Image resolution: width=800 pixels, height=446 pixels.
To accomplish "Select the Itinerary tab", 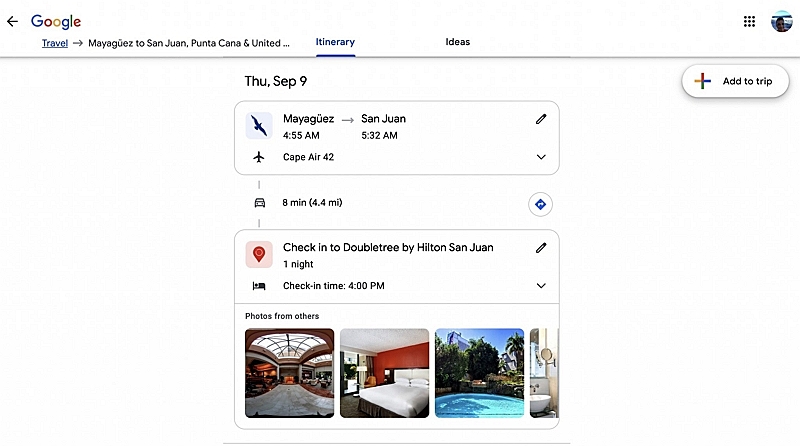I will click(x=335, y=42).
